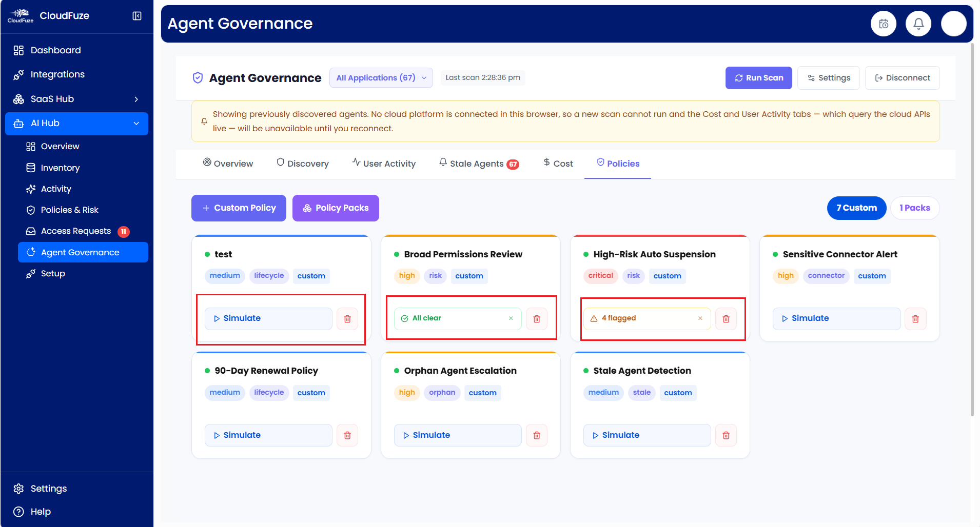Open Agent Governance Settings button

[829, 78]
